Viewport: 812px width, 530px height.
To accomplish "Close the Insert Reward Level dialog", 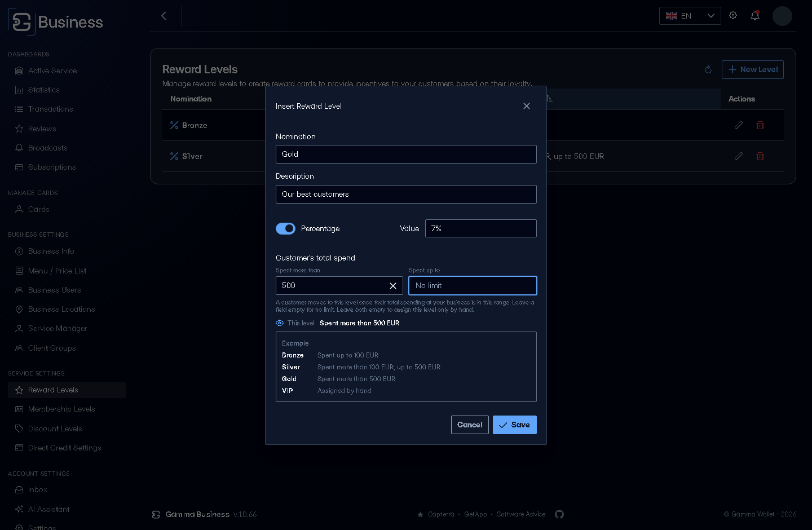I will (x=527, y=106).
